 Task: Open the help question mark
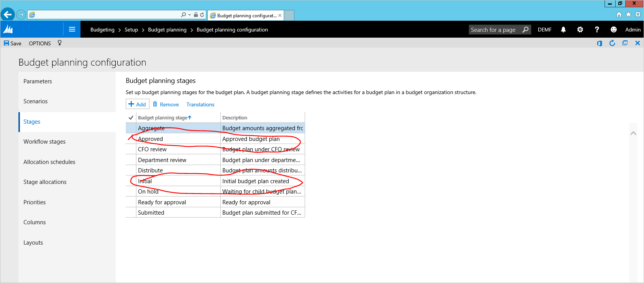[597, 30]
